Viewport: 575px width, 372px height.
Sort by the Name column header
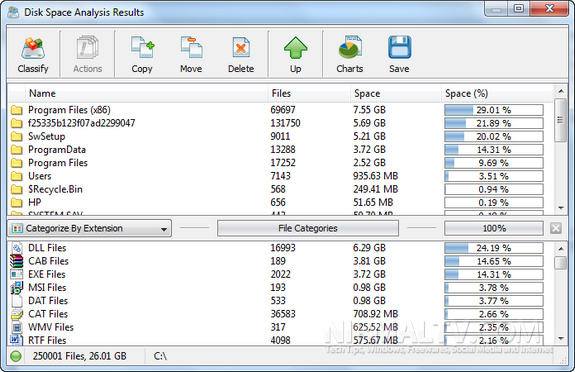(x=146, y=93)
